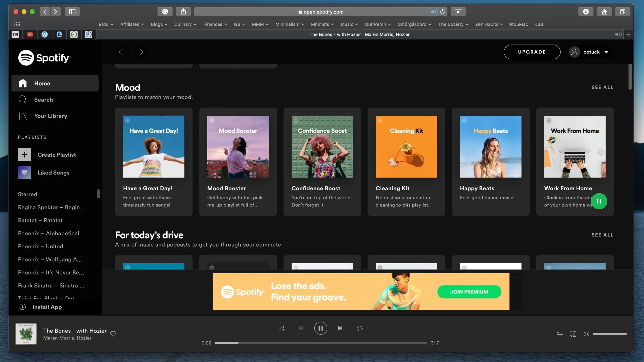Toggle shuffle playback
This screenshot has height=362, width=644.
[281, 328]
